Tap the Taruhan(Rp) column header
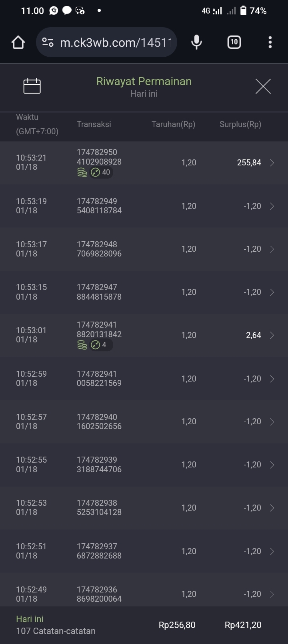 173,124
